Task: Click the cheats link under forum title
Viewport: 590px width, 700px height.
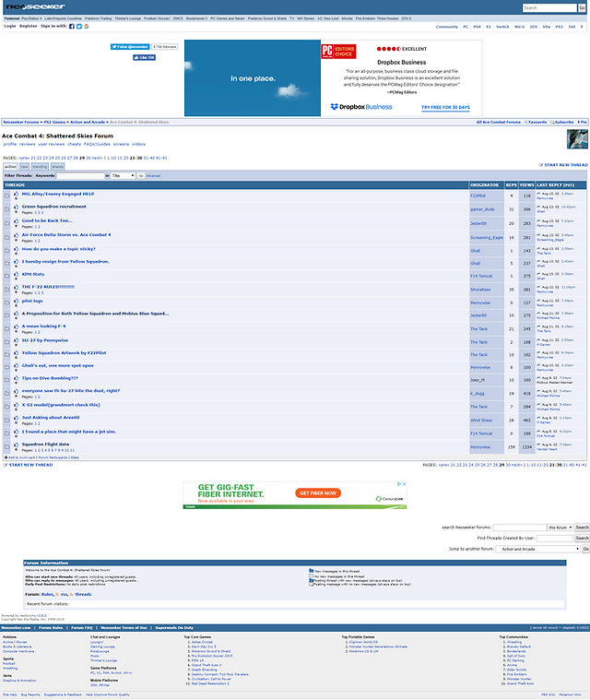Action: click(x=74, y=144)
